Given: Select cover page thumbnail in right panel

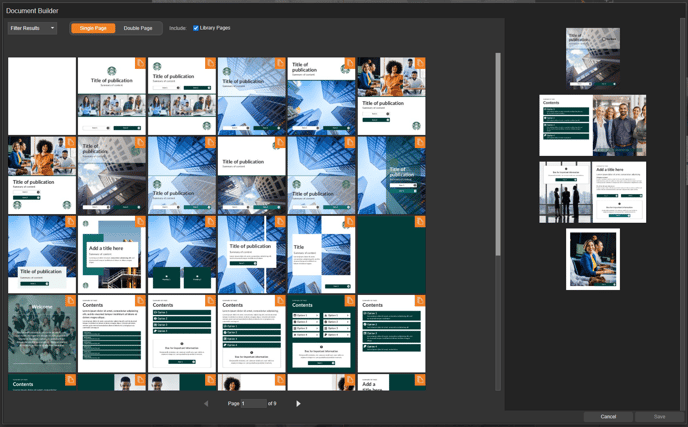Looking at the screenshot, I should tap(593, 56).
